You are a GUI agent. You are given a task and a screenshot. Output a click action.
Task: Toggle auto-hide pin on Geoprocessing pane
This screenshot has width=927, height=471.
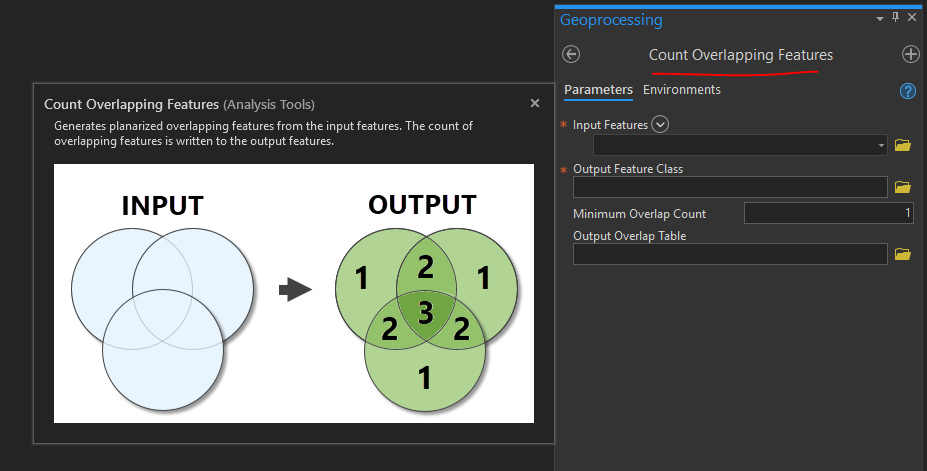(x=895, y=18)
